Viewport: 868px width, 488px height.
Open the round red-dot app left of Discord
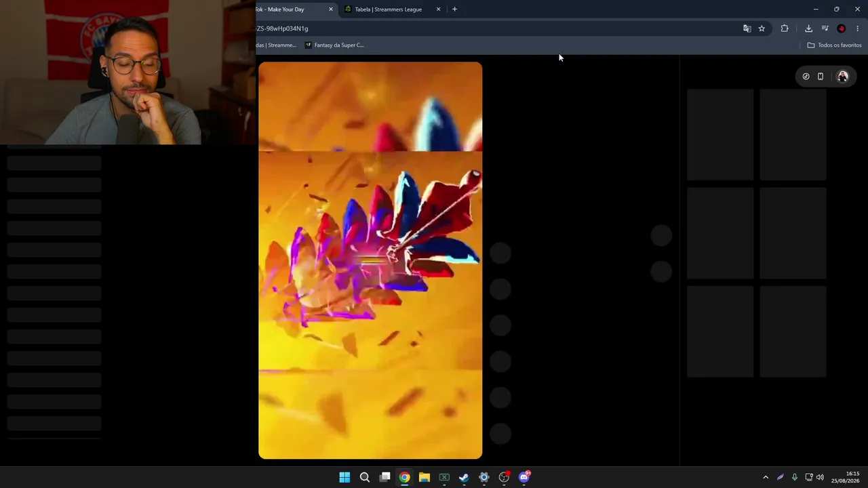coord(504,477)
